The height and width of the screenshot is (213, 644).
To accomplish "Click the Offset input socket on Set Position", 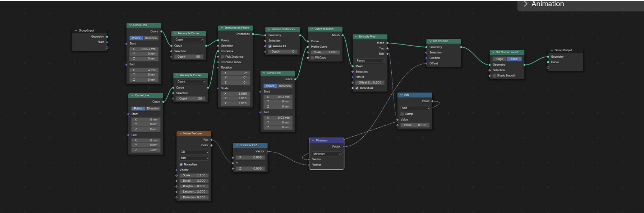I will (x=426, y=63).
